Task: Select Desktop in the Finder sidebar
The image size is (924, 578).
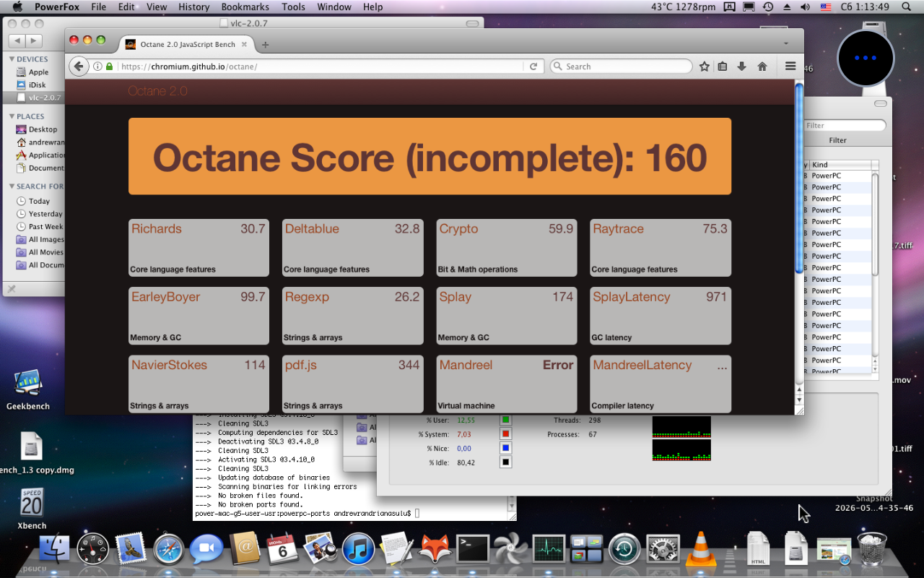Action: tap(43, 129)
